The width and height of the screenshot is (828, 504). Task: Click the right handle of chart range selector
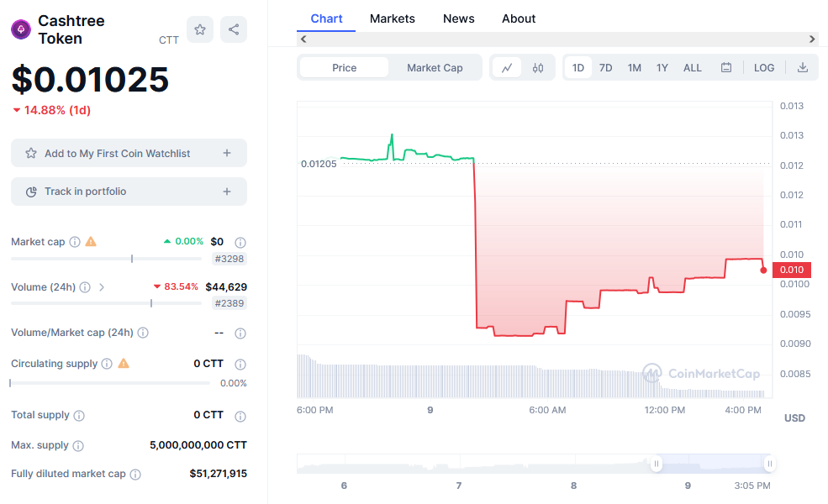pyautogui.click(x=769, y=464)
